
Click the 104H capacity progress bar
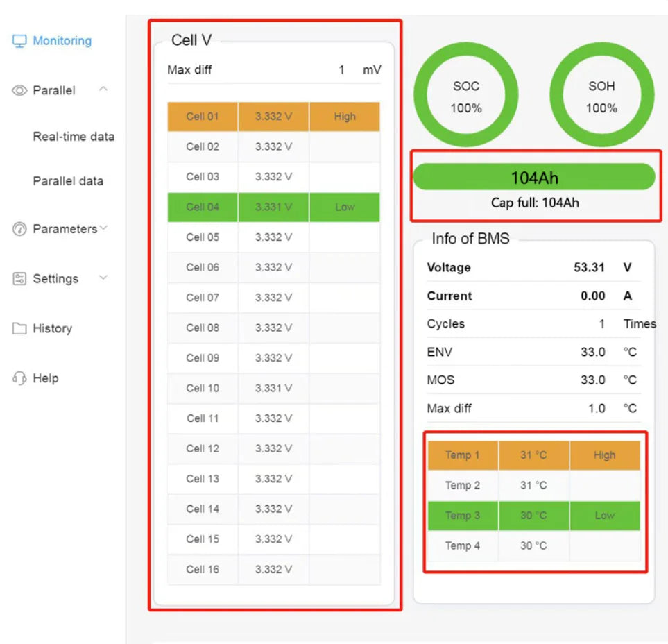coord(533,178)
